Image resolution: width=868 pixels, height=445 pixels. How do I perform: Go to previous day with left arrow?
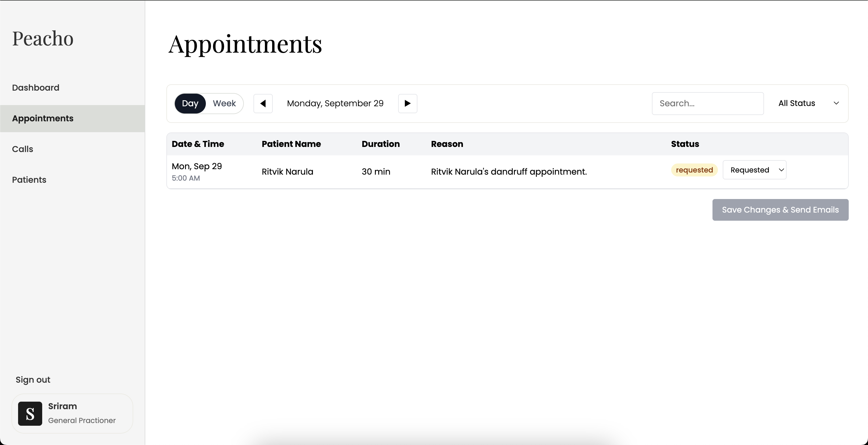pyautogui.click(x=263, y=103)
